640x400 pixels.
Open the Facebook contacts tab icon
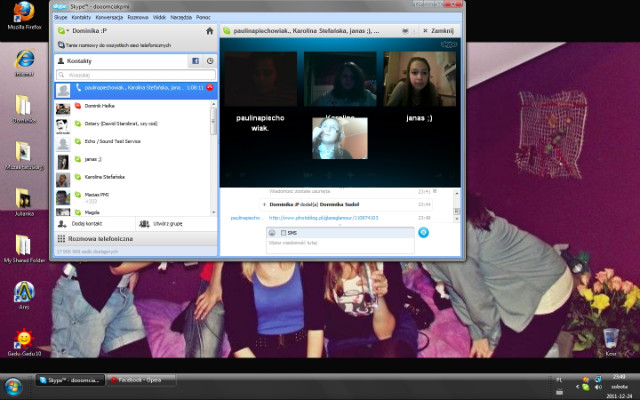coord(196,61)
